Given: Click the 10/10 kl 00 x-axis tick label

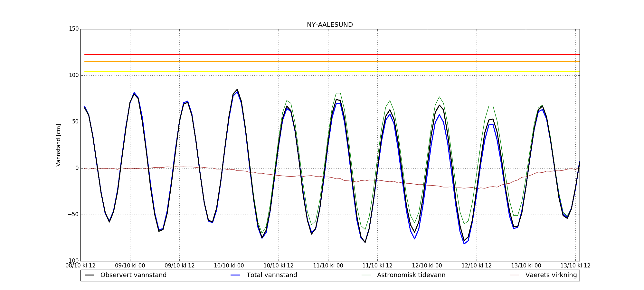Looking at the screenshot, I should click(229, 266).
